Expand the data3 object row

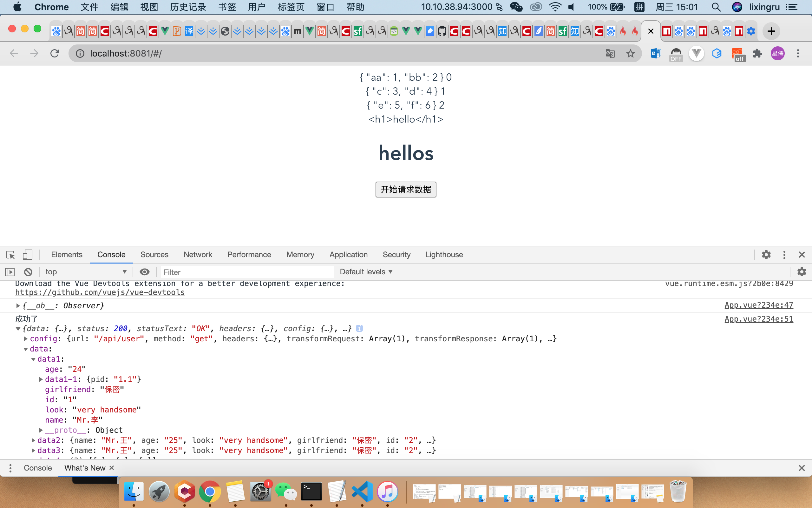pos(33,450)
